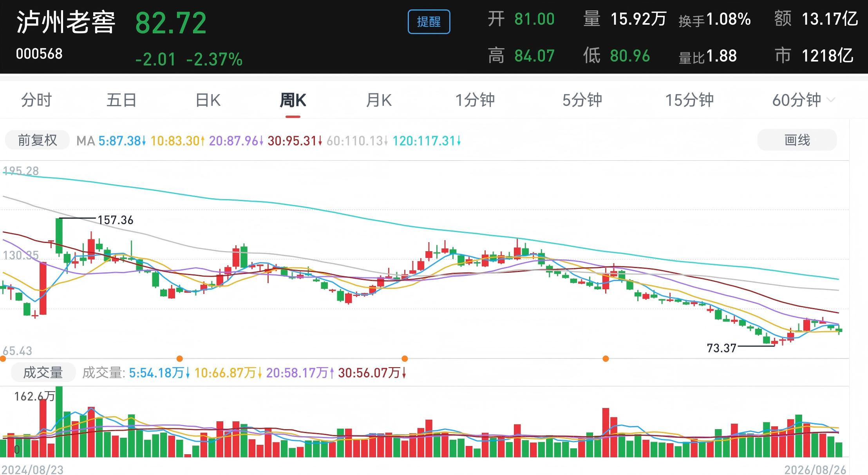The image size is (868, 475).
Task: Click the percent change -2.37%
Action: tap(215, 60)
